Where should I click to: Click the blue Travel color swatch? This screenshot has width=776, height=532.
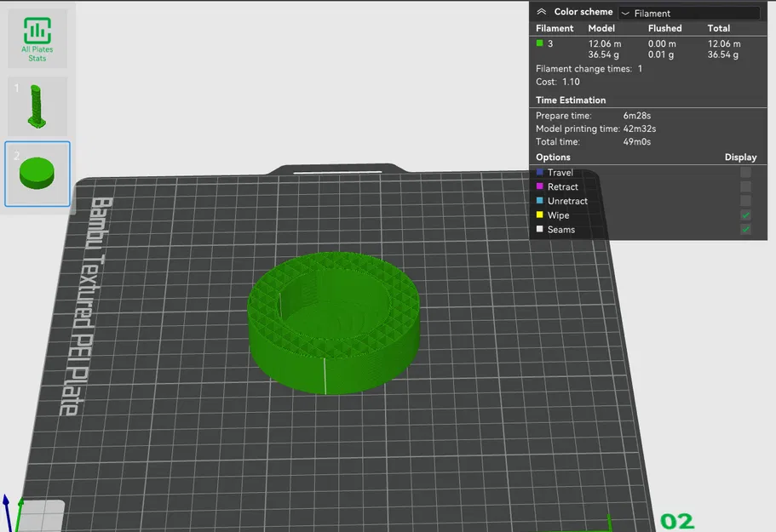pos(539,172)
